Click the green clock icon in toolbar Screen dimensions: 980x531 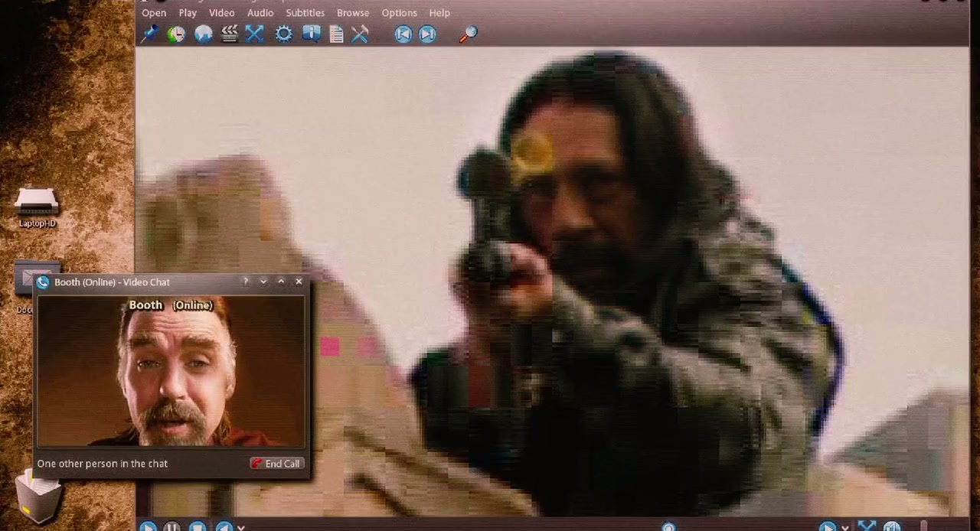pyautogui.click(x=176, y=34)
